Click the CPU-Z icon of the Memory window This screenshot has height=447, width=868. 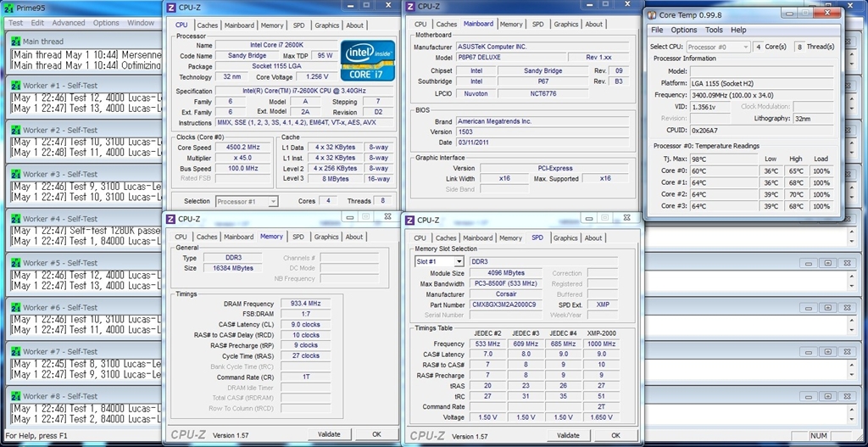pyautogui.click(x=171, y=220)
